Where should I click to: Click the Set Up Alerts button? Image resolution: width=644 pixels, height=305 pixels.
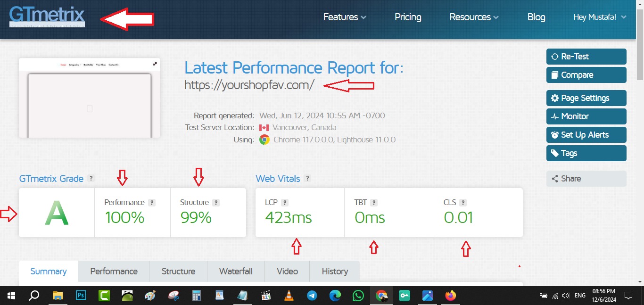586,135
